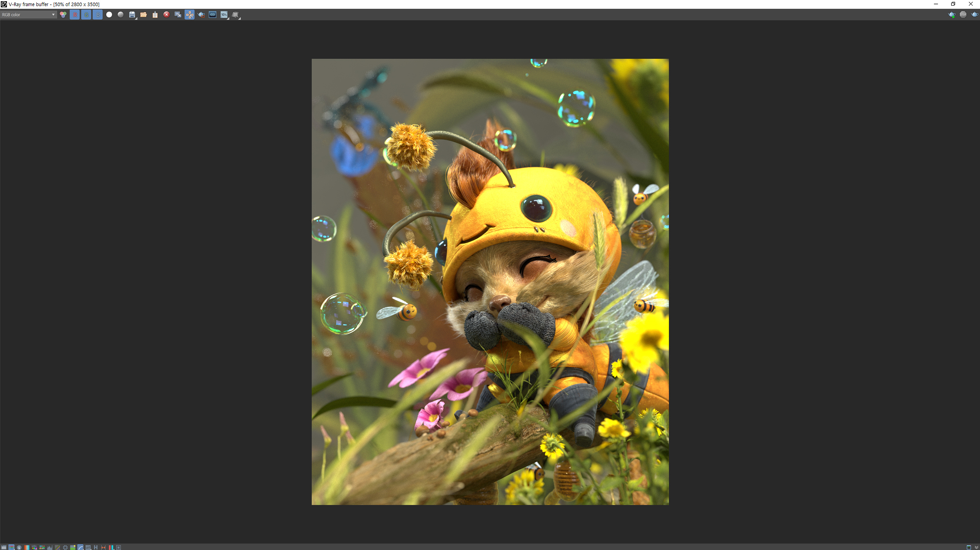The width and height of the screenshot is (980, 550).
Task: Open the lens effects settings icon
Action: pos(119,547)
